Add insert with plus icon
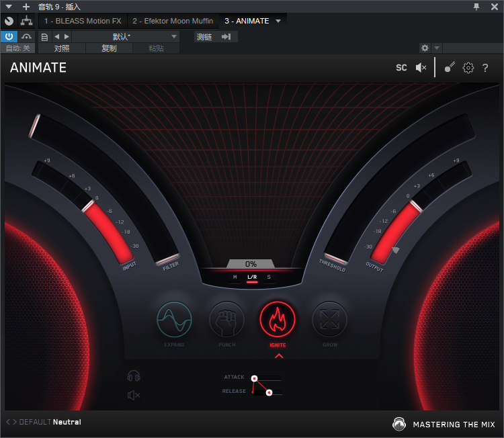 26,7
